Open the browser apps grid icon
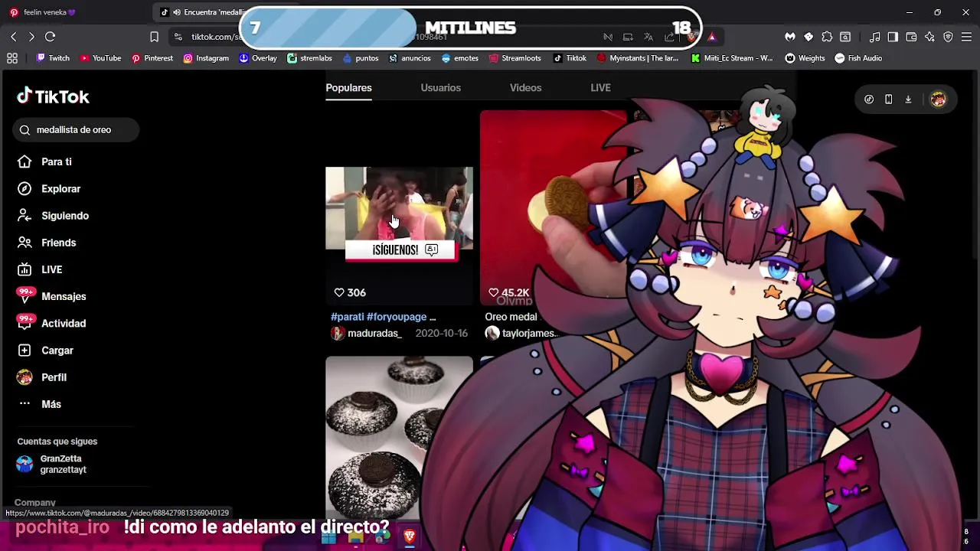Screen dimensions: 980x551 click(x=12, y=58)
